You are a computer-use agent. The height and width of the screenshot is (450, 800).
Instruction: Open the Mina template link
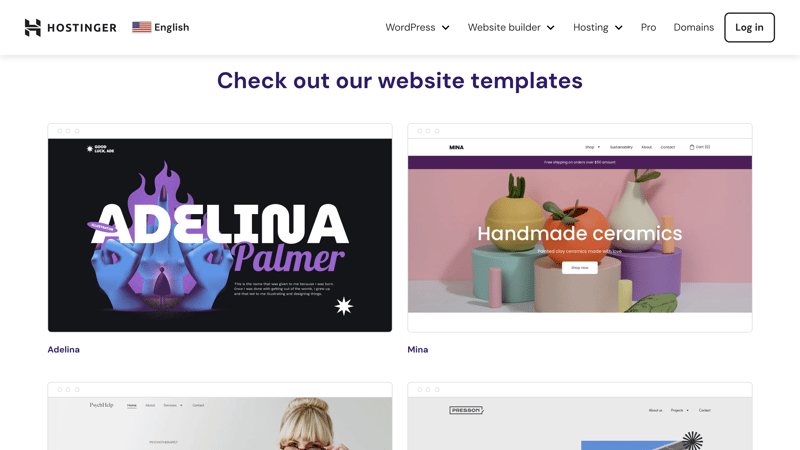click(x=417, y=349)
